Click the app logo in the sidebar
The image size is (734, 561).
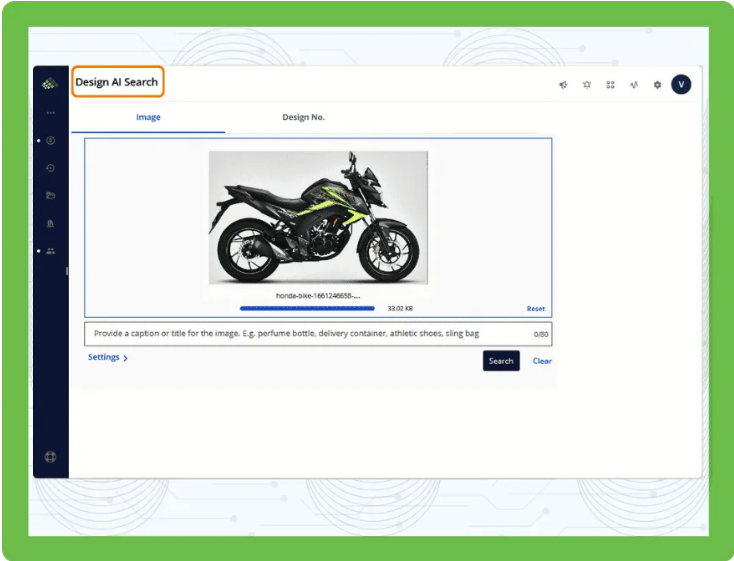click(x=50, y=84)
